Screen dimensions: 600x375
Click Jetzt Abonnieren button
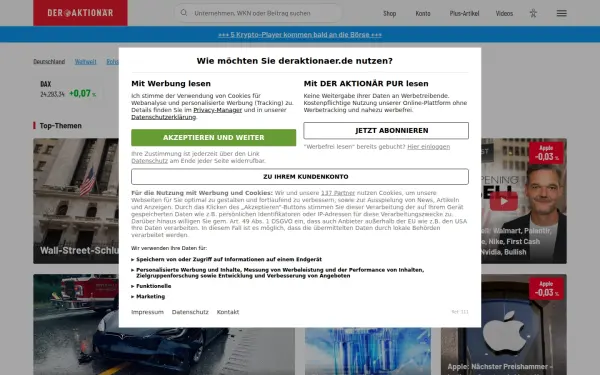(x=386, y=130)
